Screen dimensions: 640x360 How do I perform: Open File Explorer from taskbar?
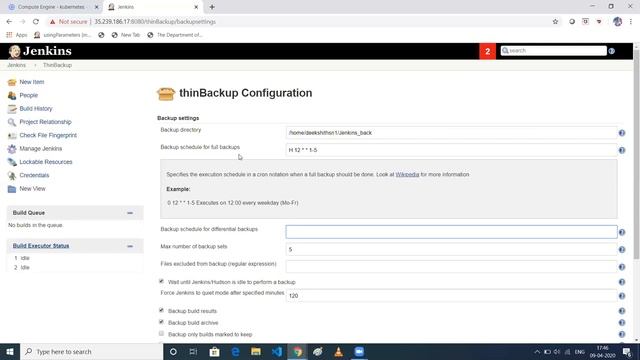coord(256,352)
